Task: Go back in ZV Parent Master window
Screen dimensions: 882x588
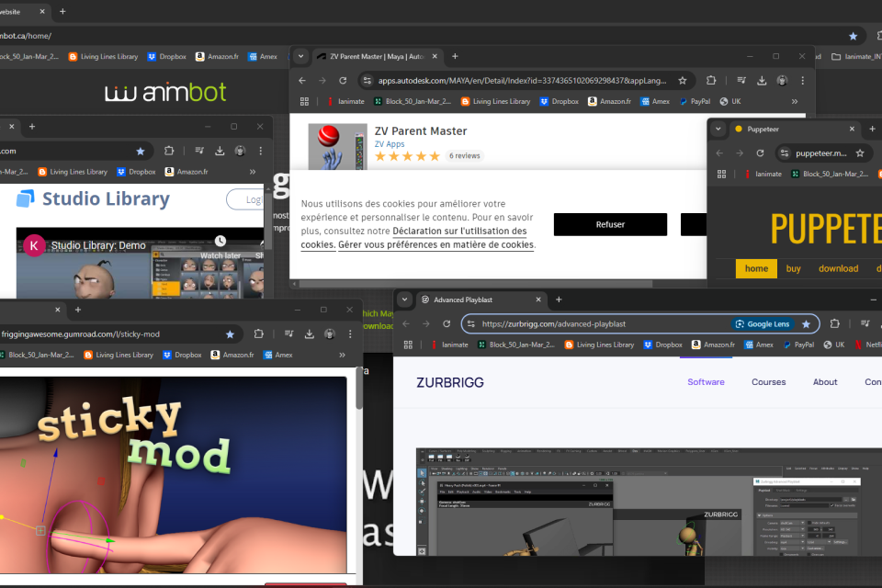Action: [302, 81]
